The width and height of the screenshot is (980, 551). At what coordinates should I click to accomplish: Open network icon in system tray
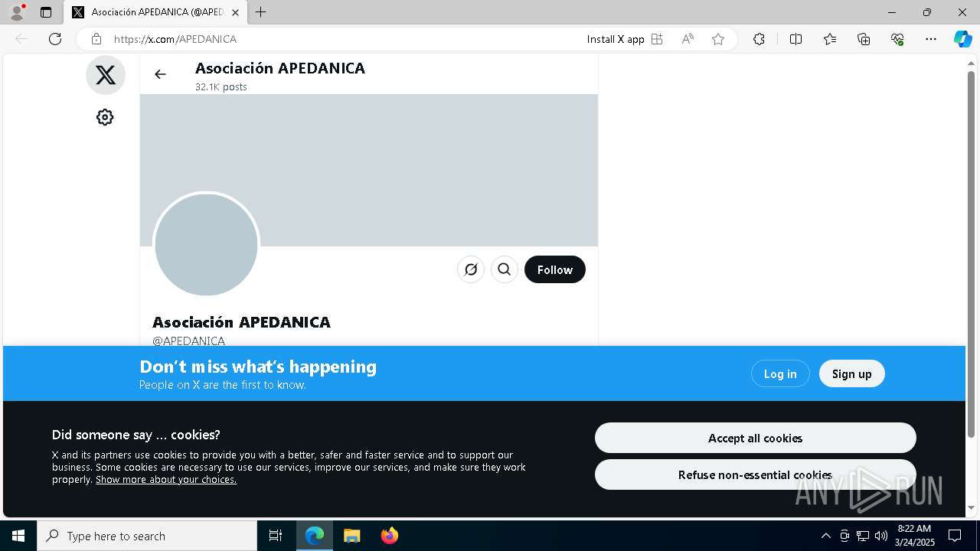863,536
